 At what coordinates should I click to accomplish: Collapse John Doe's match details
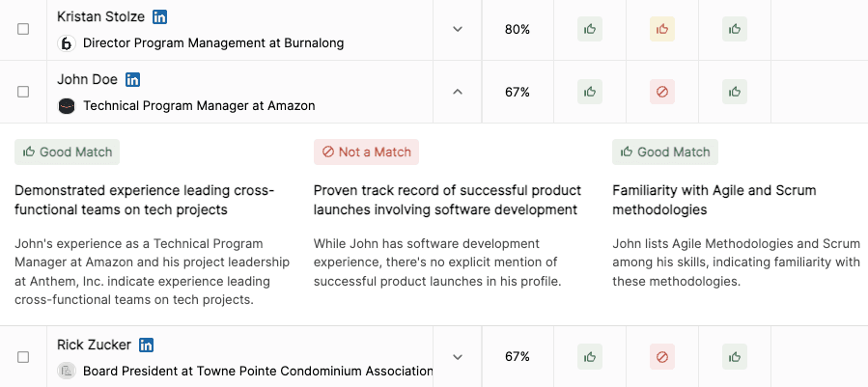[458, 92]
